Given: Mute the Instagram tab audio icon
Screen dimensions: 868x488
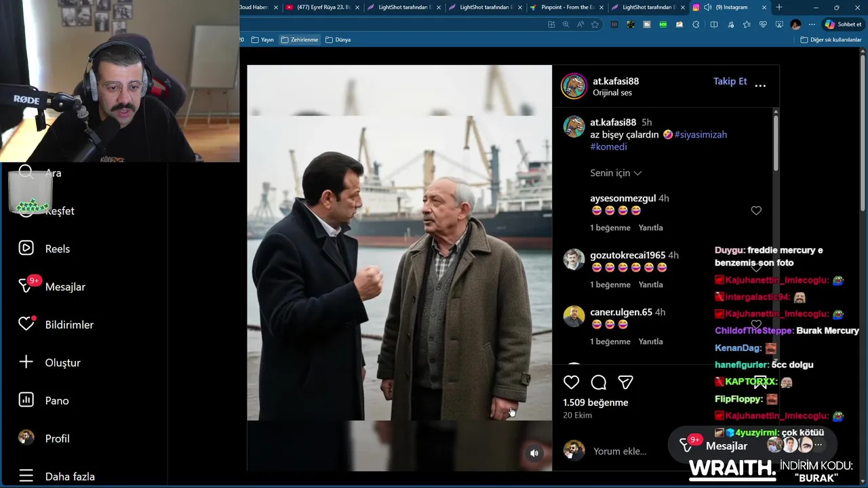Looking at the screenshot, I should [707, 7].
